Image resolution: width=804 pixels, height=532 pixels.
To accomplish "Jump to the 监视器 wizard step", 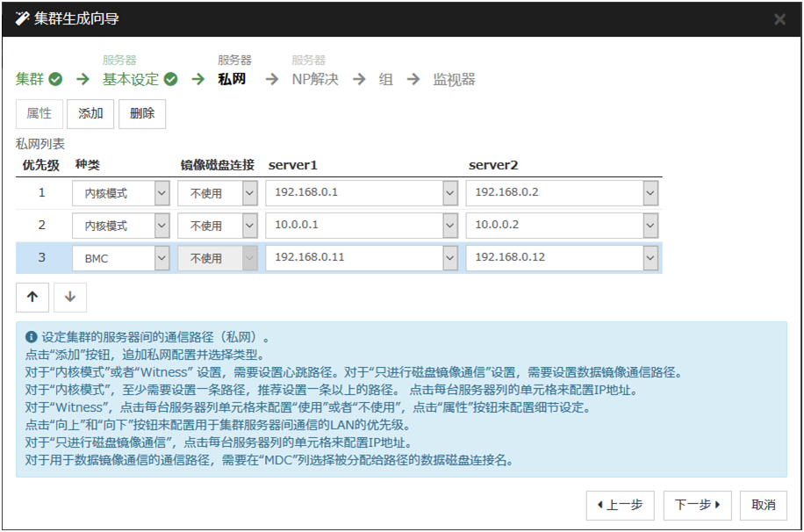I will (454, 80).
